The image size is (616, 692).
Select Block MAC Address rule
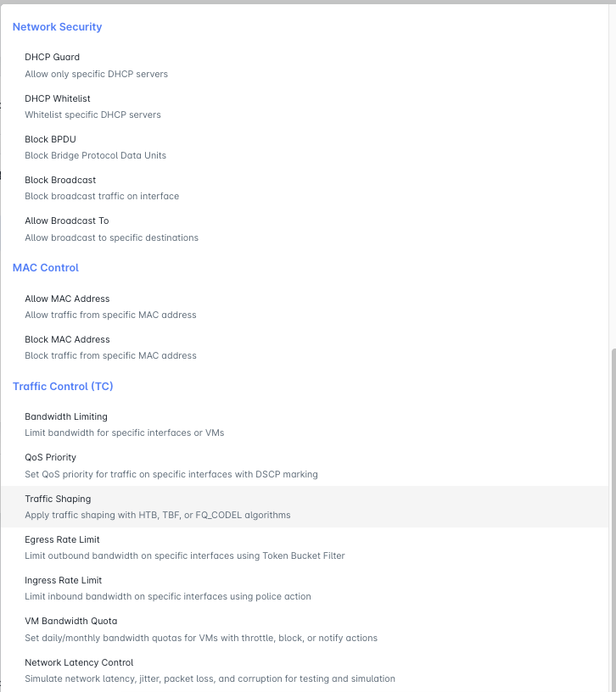tap(67, 339)
